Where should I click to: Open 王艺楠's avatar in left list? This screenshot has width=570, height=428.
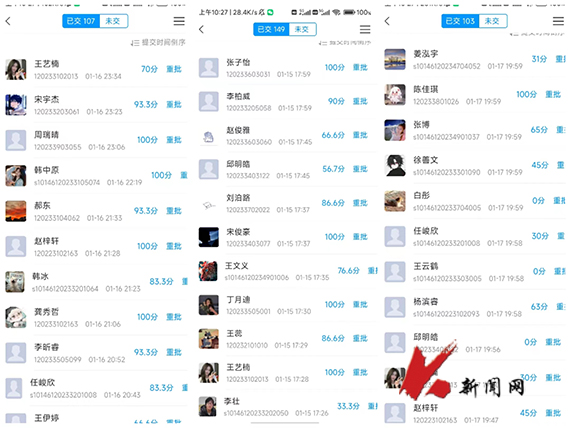pos(16,69)
